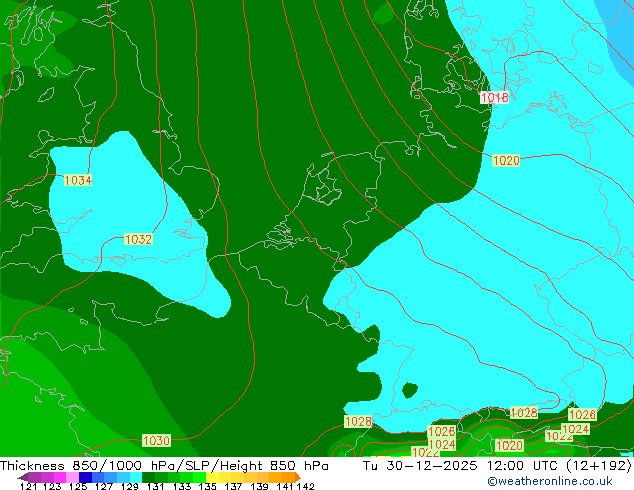Click the 133 legend value
Viewport: 634px width, 490px height.
(x=182, y=486)
